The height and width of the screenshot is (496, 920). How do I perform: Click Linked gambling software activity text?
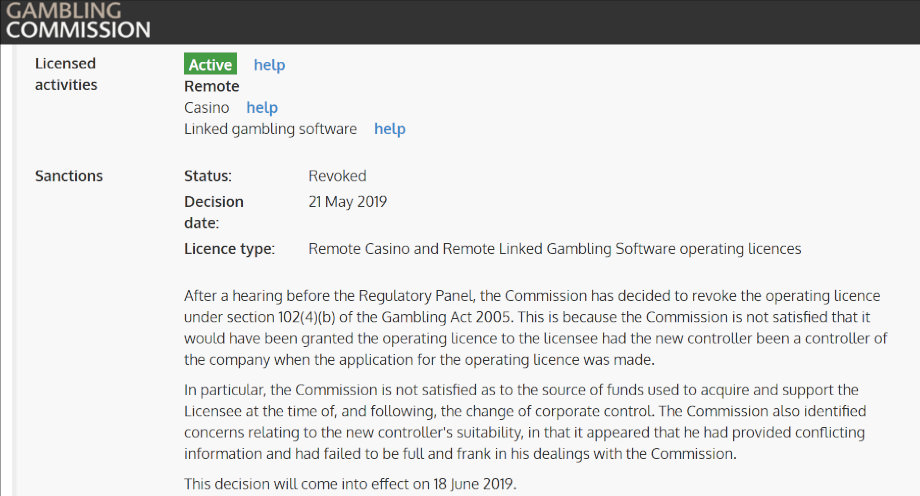pos(270,129)
